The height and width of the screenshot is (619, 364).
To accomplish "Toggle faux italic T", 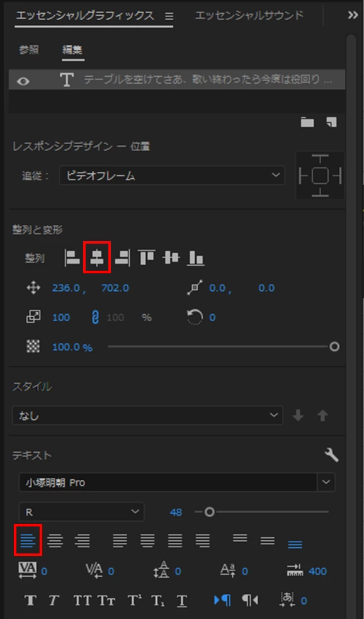I will click(54, 601).
